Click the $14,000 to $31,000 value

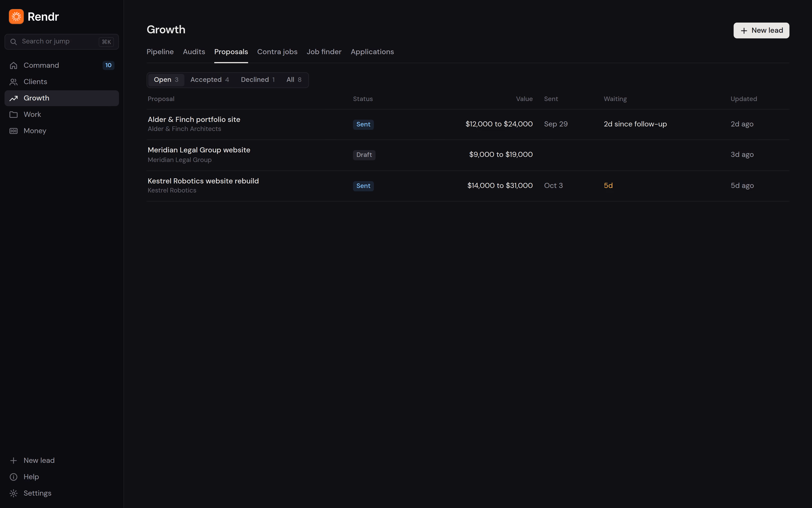click(x=500, y=186)
